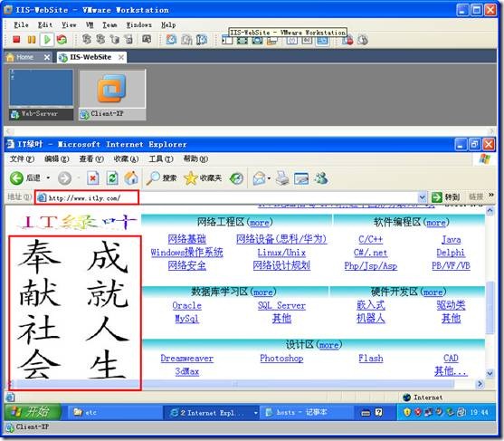Click the IE Favorites star button

(x=203, y=177)
